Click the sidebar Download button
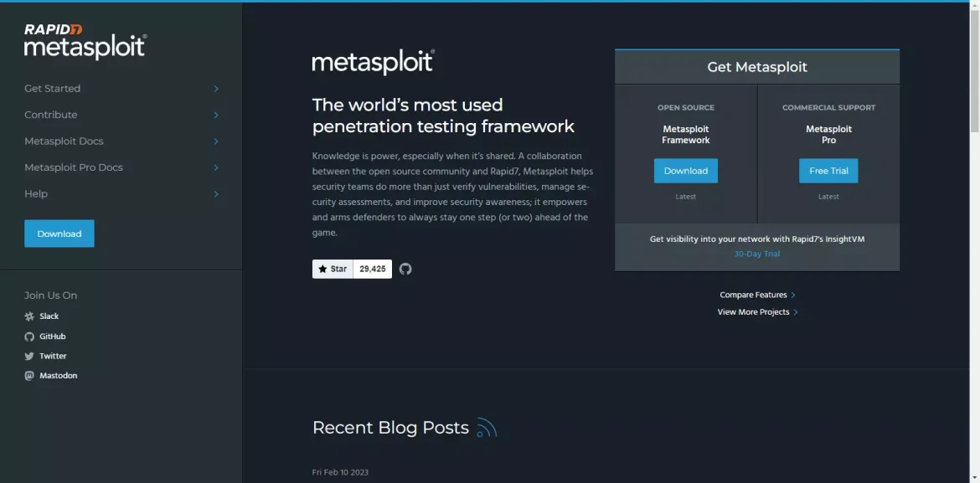The width and height of the screenshot is (980, 483). (59, 234)
